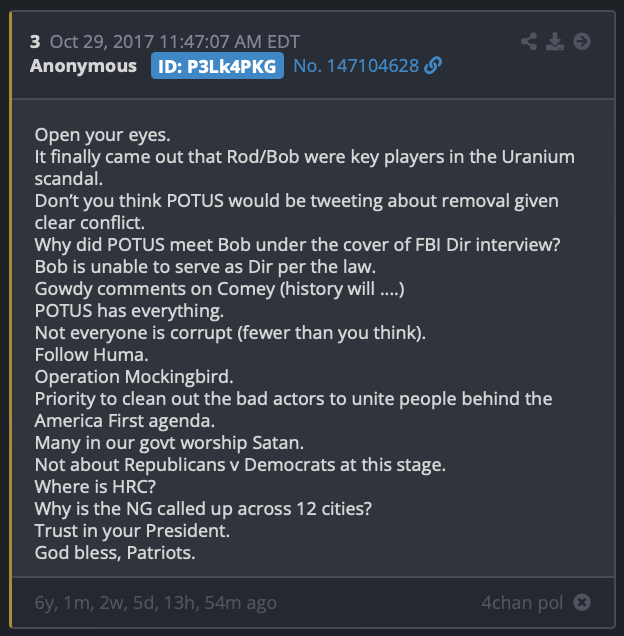Viewport: 624px width, 636px height.
Task: Click the 4chan pol source label
Action: (x=522, y=603)
